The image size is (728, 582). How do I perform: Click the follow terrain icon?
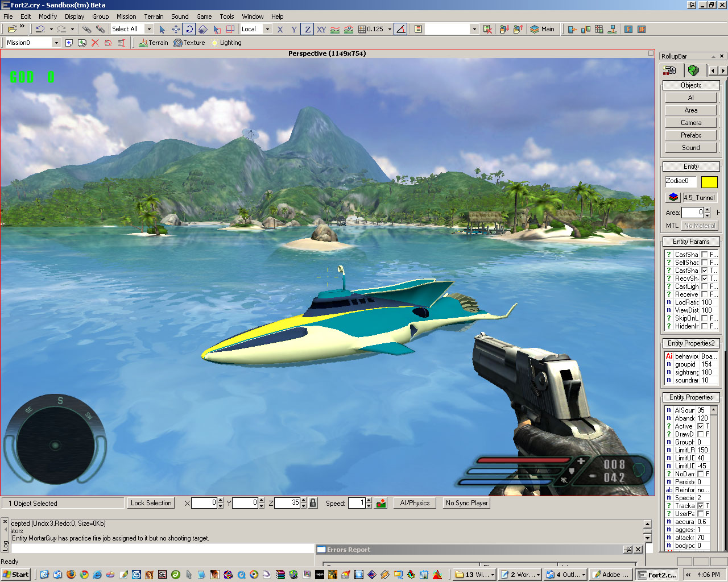(335, 29)
